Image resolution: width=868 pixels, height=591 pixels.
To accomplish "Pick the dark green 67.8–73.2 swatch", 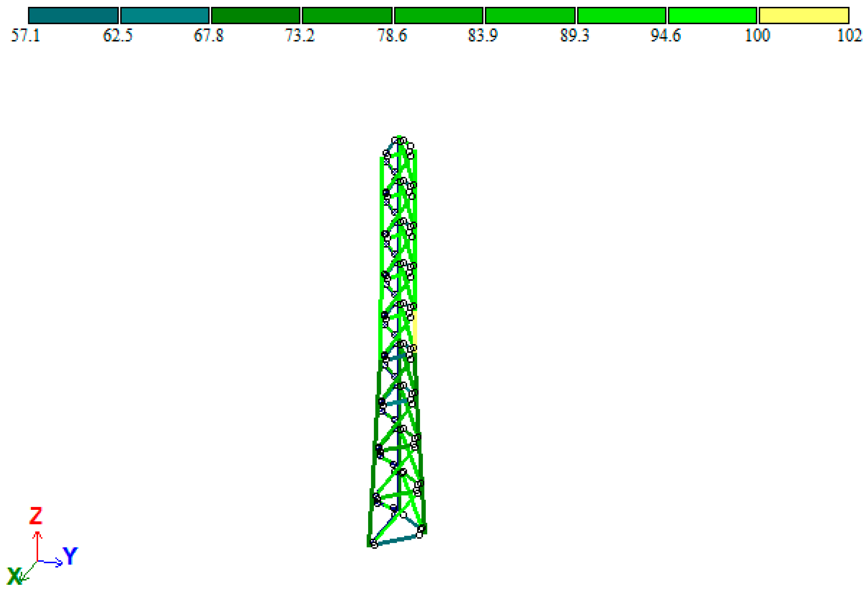I will click(x=255, y=15).
